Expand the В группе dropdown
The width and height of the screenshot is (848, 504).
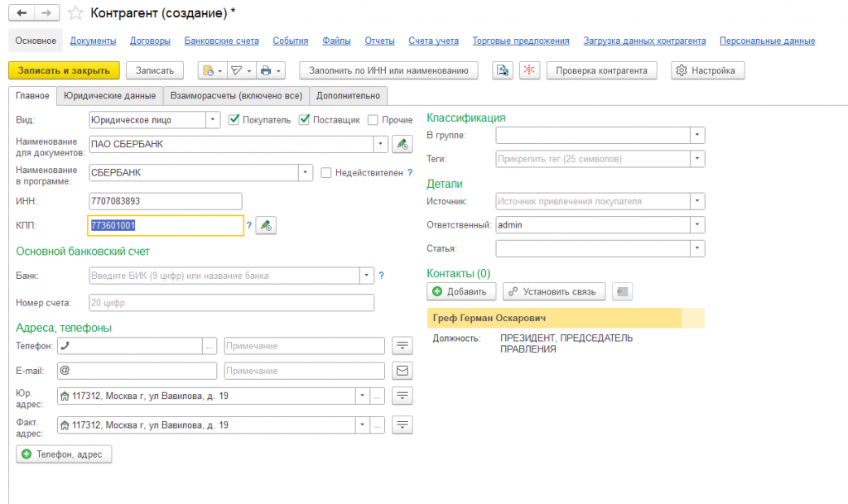(x=697, y=135)
